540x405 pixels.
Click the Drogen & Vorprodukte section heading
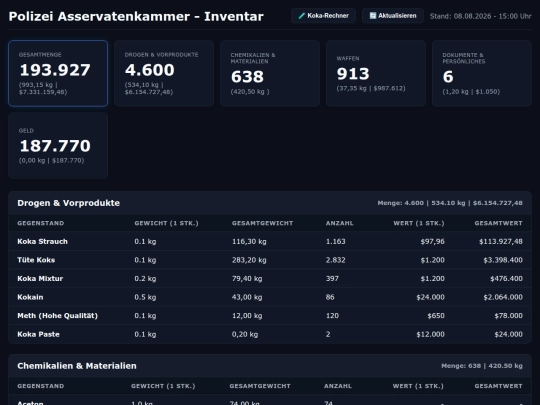click(69, 203)
